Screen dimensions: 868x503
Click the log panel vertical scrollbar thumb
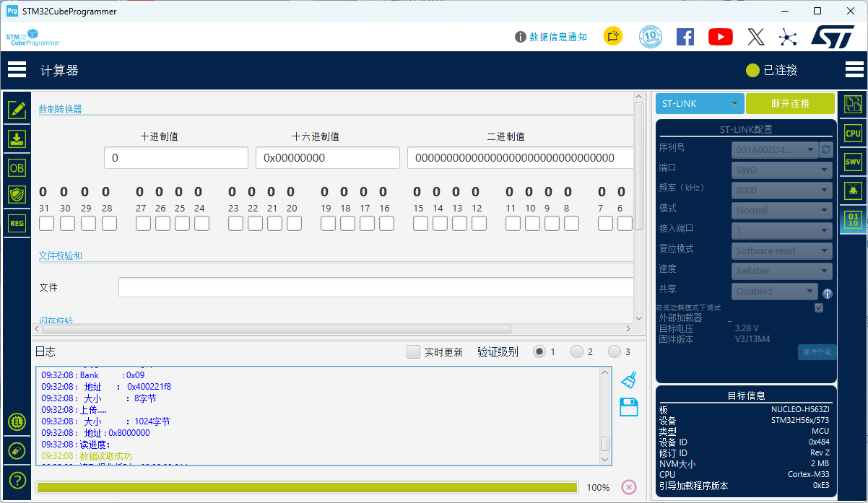coord(605,444)
